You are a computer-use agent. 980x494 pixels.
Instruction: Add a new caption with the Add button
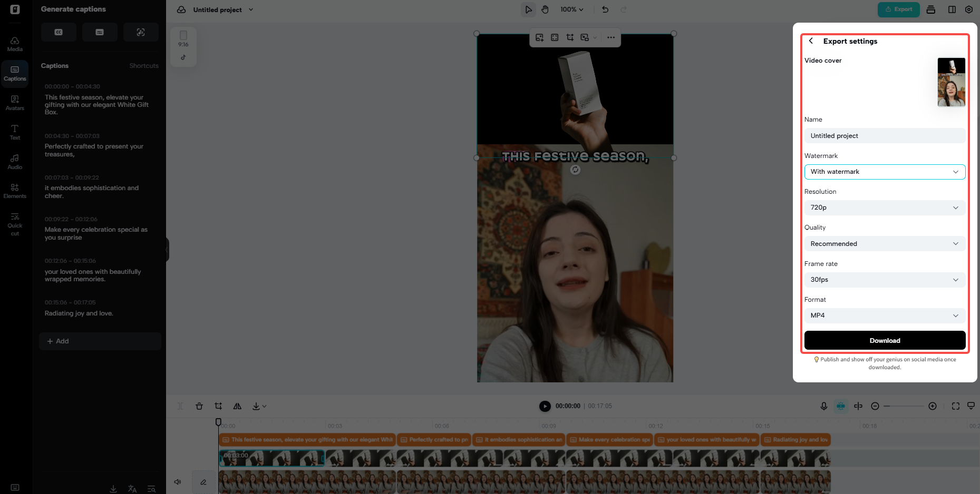coord(100,341)
